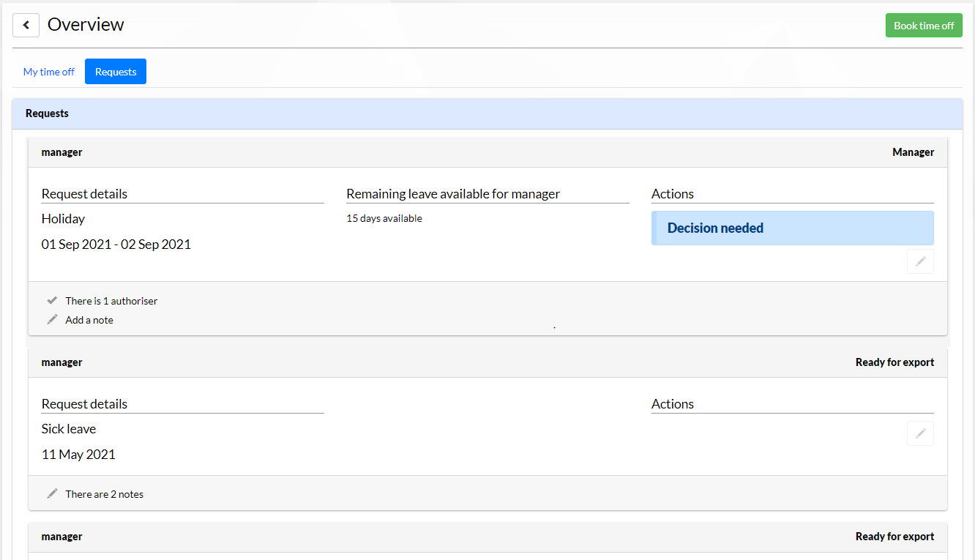Image resolution: width=975 pixels, height=560 pixels.
Task: Click the Overview page title
Action: 86,25
